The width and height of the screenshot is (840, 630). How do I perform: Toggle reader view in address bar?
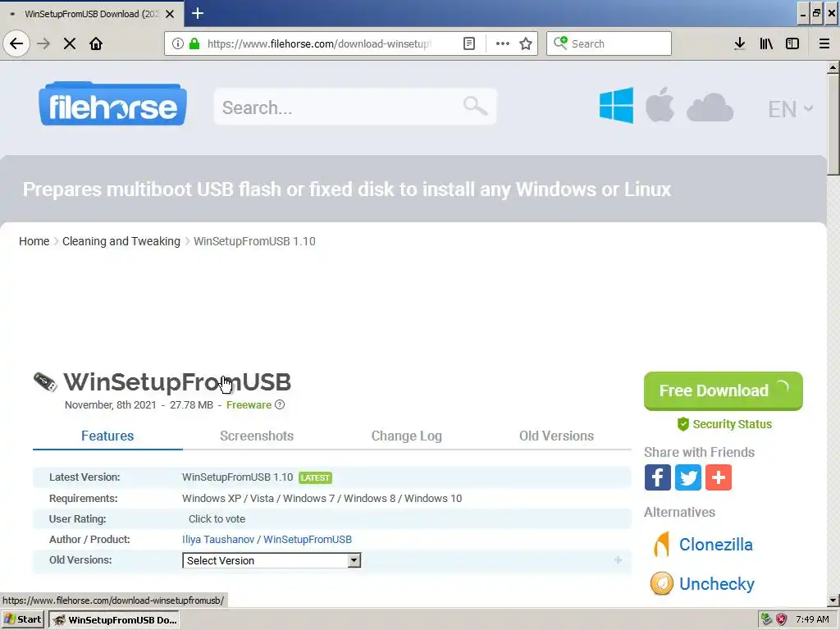tap(468, 43)
